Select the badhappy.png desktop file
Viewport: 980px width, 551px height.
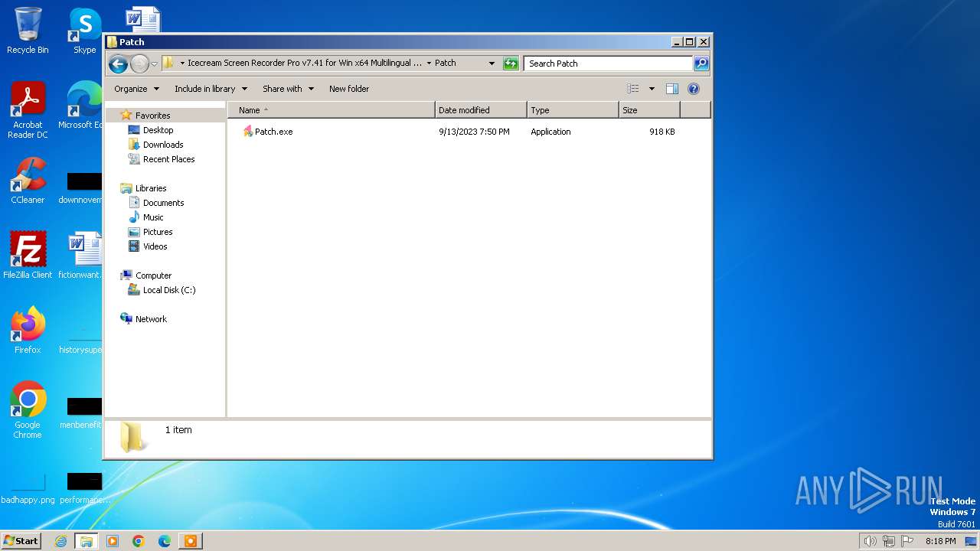pyautogui.click(x=28, y=487)
